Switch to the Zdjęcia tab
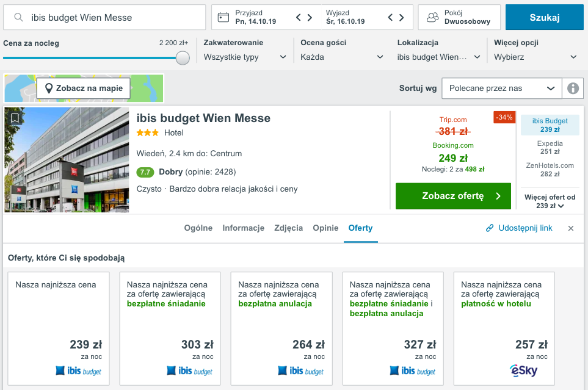Viewport: 588px width, 390px height. (x=288, y=228)
